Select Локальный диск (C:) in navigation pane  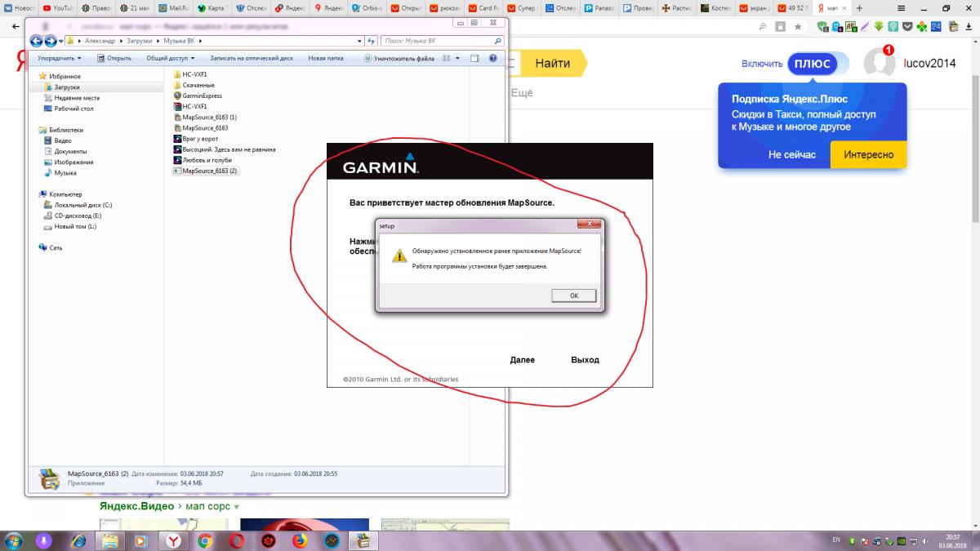pos(82,205)
